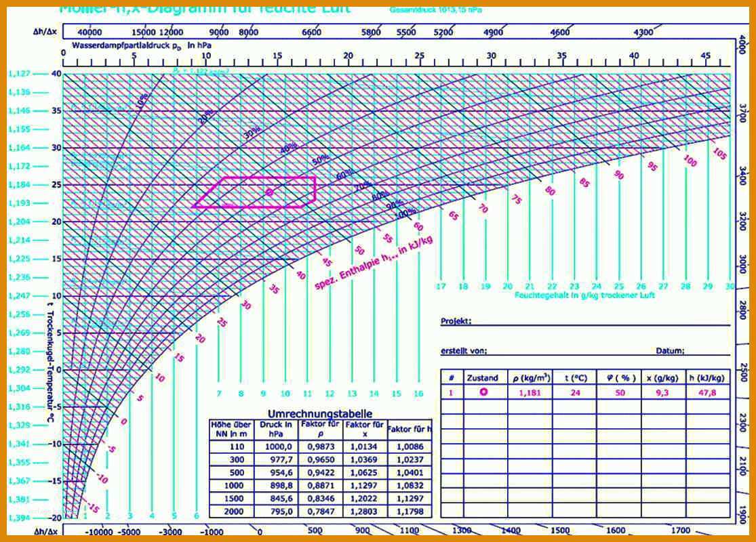
Task: Click the 1,2803 factor cell
Action: tap(365, 512)
